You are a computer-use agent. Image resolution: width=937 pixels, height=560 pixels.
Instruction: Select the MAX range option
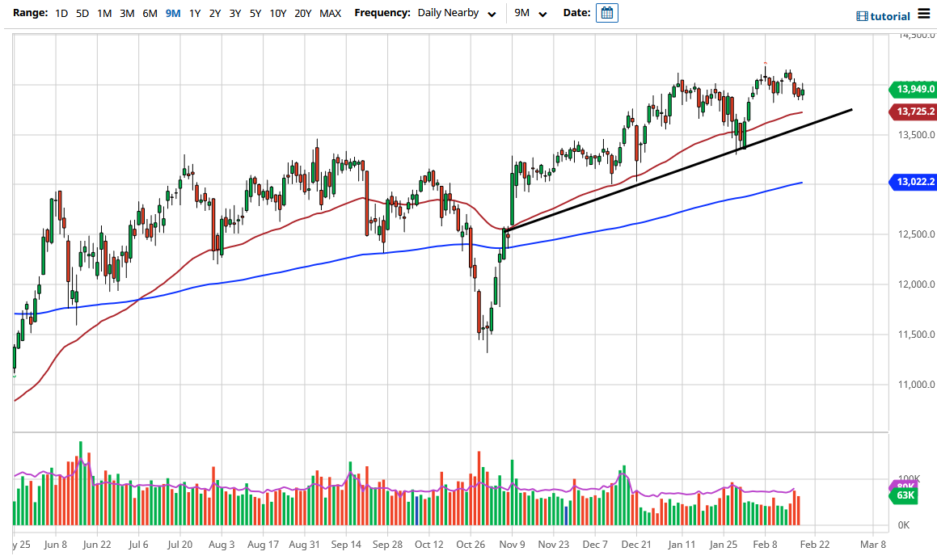pos(330,13)
